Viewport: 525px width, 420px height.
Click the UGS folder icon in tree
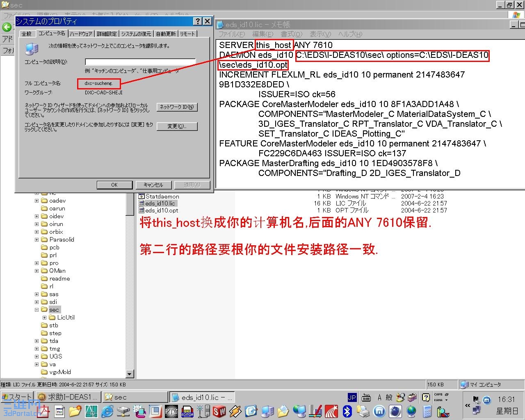coord(45,356)
